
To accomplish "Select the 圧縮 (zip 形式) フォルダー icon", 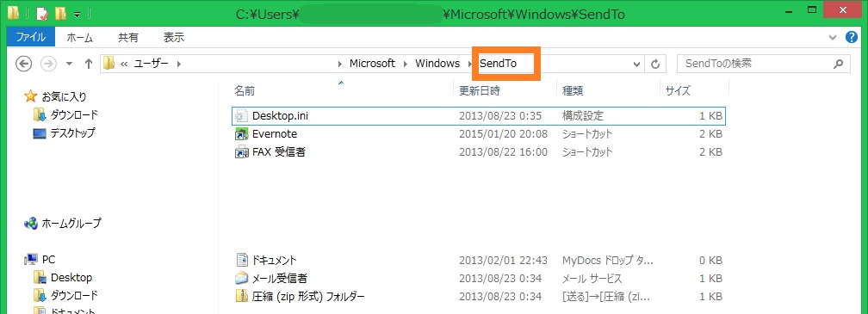I will (241, 296).
